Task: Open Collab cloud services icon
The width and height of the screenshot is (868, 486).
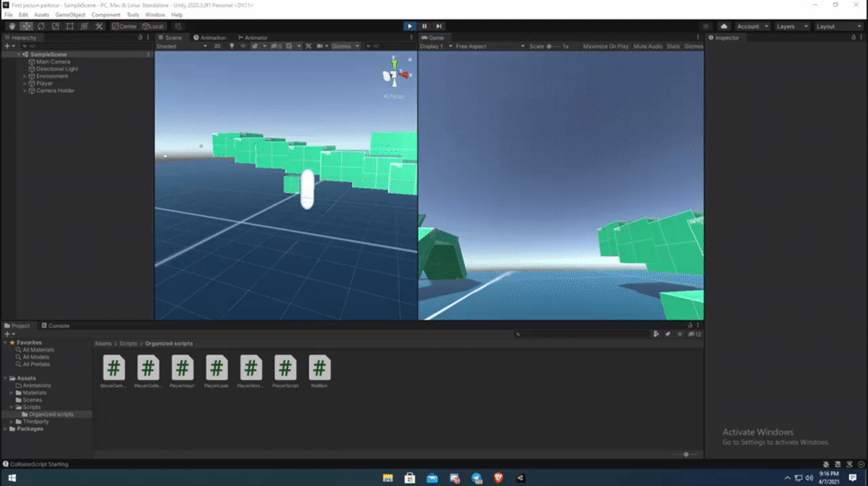Action: point(724,26)
